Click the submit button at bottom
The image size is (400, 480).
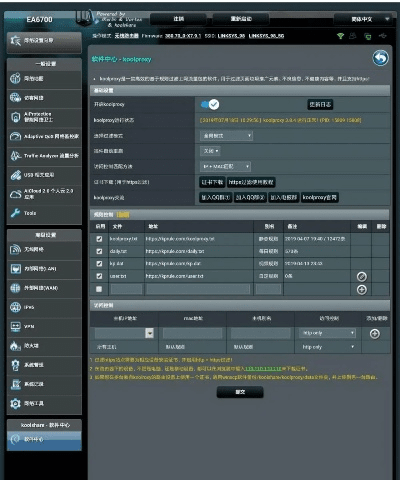coord(240,392)
